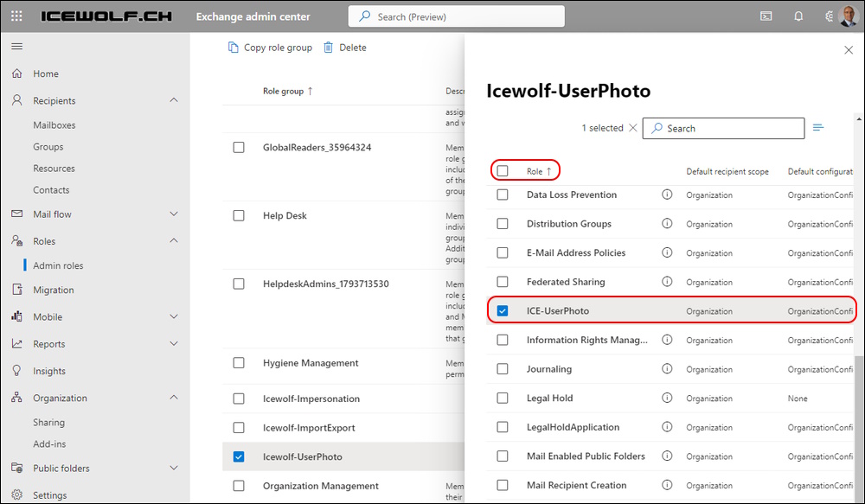Collapse navigation with hamburger icon
The width and height of the screenshot is (865, 504).
pyautogui.click(x=17, y=47)
